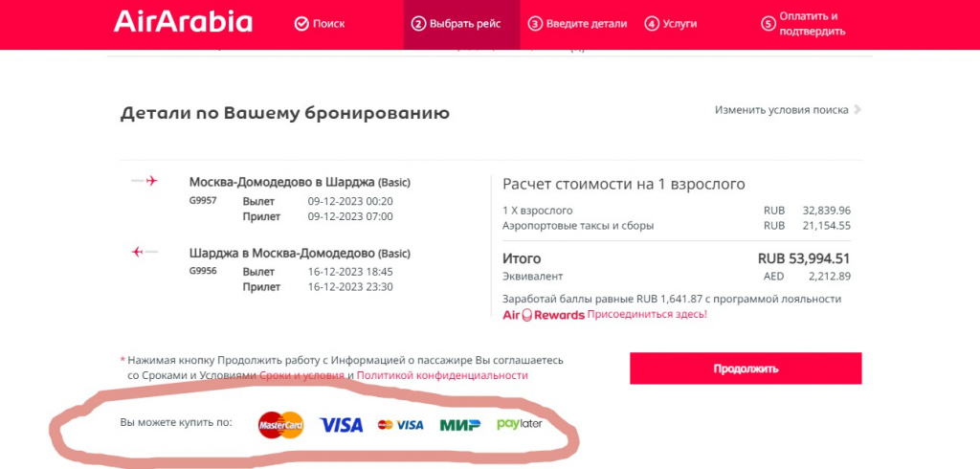The image size is (980, 469).
Task: Click the green МИР payment logo
Action: point(460,425)
